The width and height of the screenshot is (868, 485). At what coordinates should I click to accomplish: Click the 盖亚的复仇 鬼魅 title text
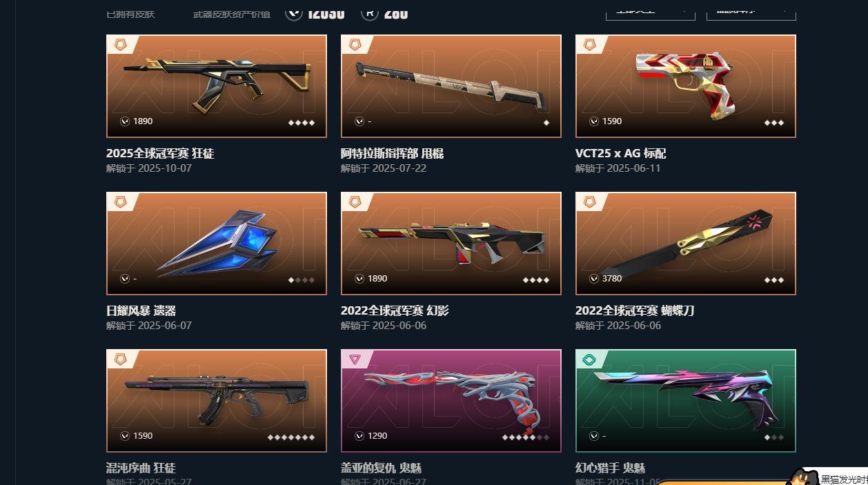tap(375, 468)
